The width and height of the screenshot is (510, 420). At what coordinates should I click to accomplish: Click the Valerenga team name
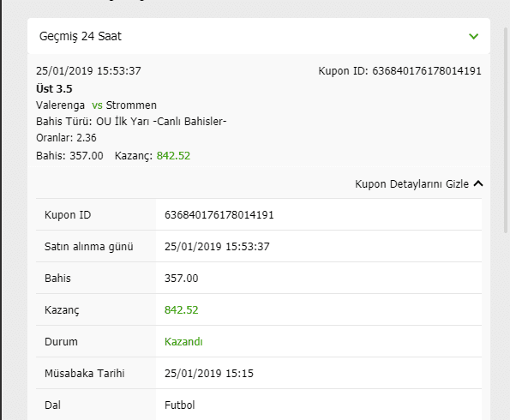click(61, 105)
